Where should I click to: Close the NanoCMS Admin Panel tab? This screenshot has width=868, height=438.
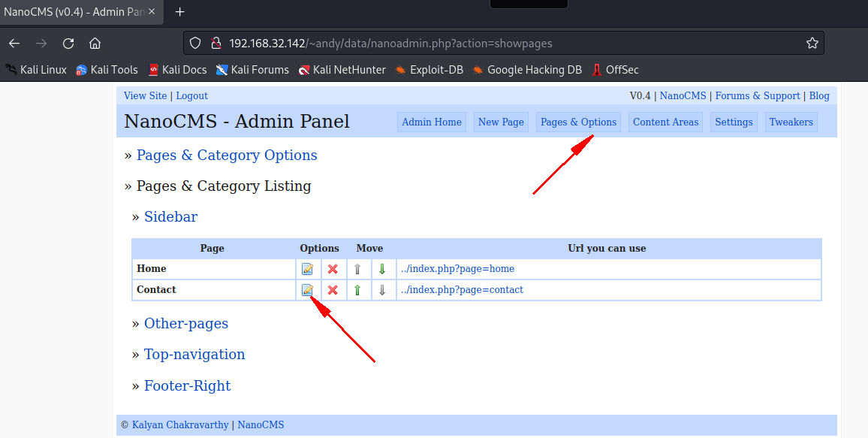click(152, 11)
